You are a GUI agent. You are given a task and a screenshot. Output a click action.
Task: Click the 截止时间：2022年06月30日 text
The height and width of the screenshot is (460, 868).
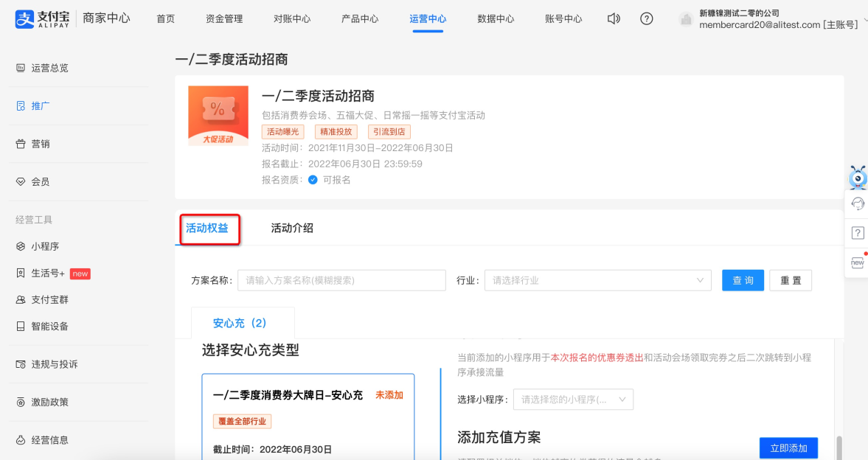pyautogui.click(x=272, y=450)
